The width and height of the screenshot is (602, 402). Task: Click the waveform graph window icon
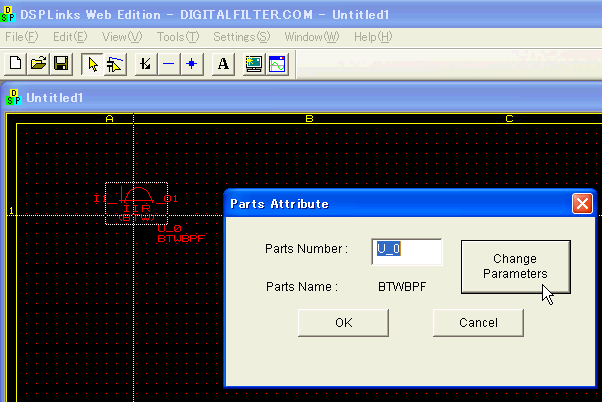coord(277,63)
